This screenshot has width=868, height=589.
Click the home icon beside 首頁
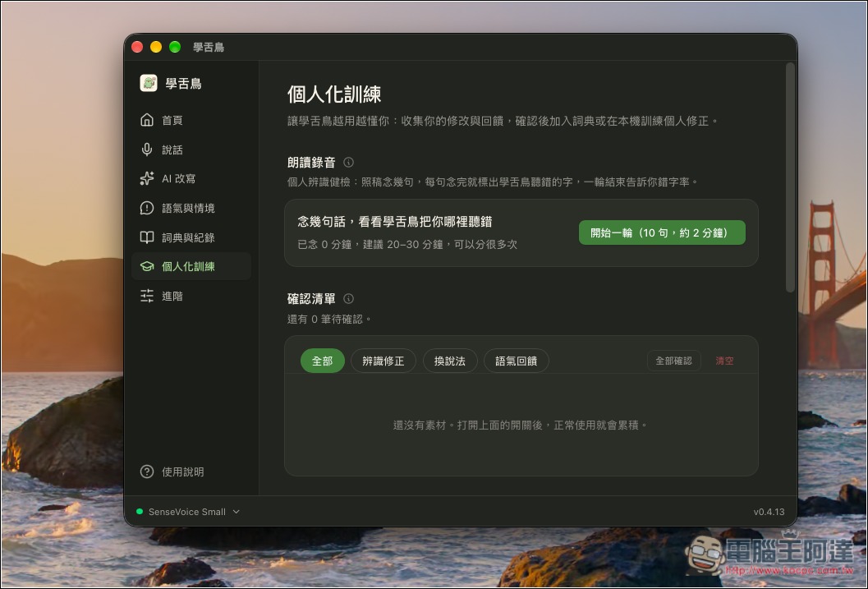147,120
